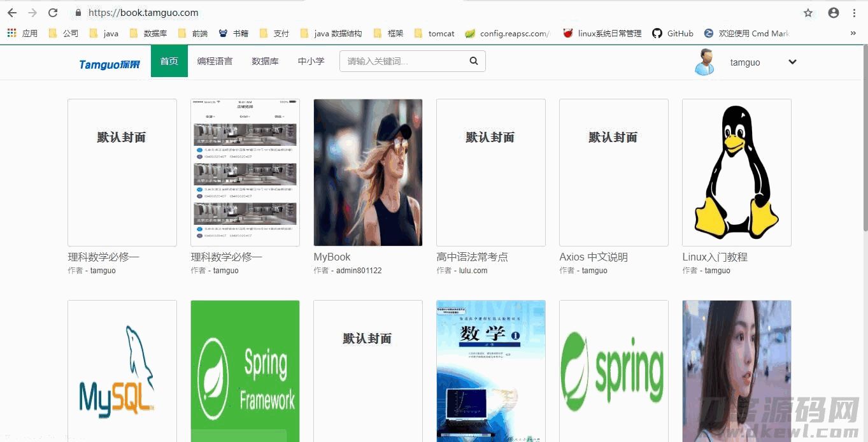Open the MySQL book cover thumbnail
The width and height of the screenshot is (868, 442).
click(122, 371)
